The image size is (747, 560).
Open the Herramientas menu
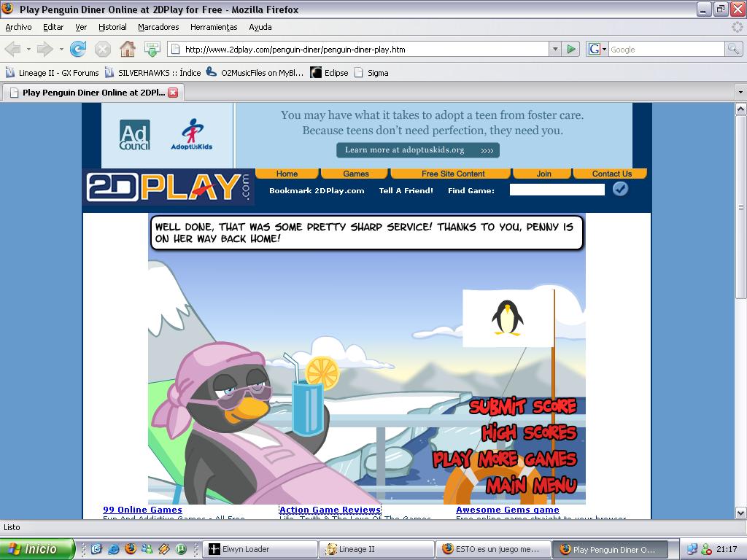tap(214, 27)
